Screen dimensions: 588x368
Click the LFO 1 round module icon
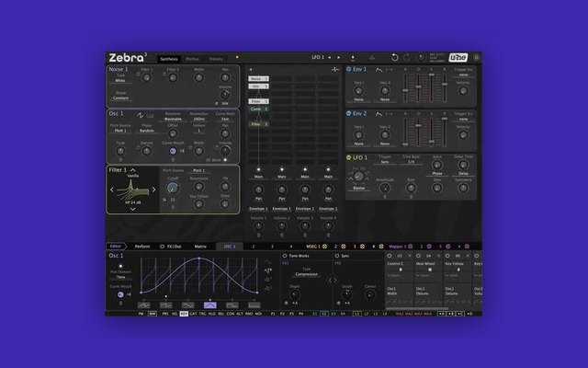349,157
